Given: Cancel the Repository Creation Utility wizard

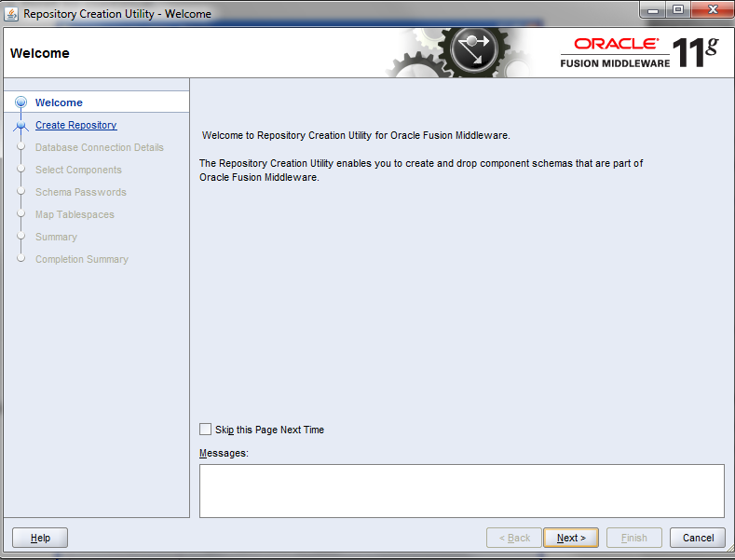Looking at the screenshot, I should 698,538.
